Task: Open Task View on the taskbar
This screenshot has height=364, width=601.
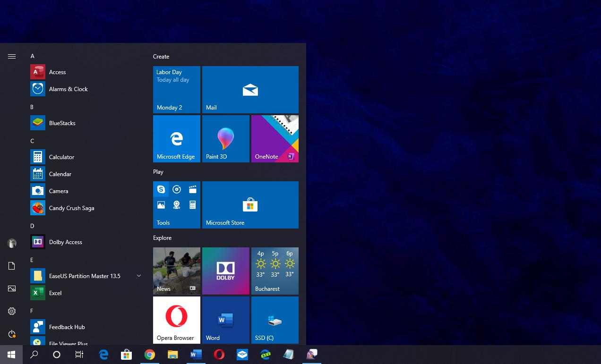Action: click(x=79, y=355)
